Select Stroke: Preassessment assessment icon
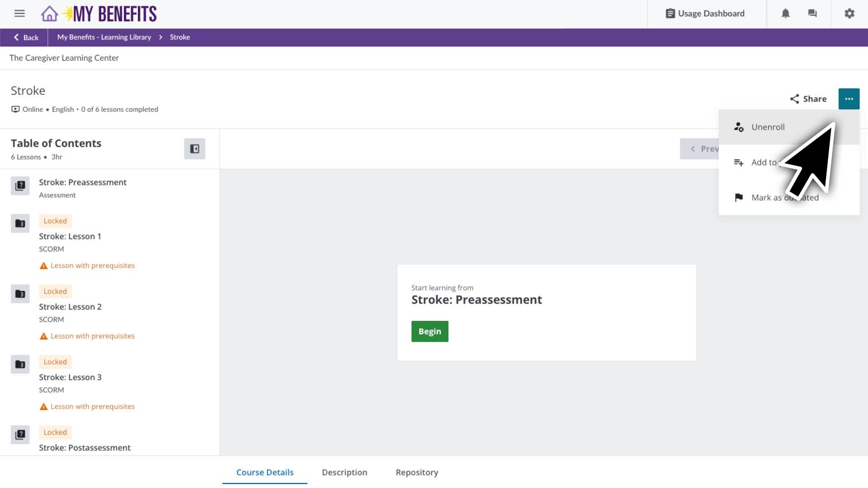868x488 pixels. click(20, 186)
